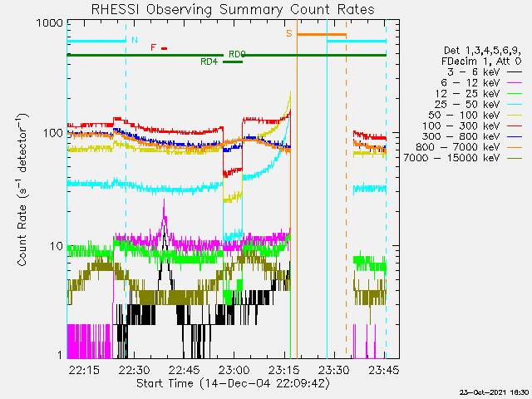Click the 'Start Time (14-Dec-04 22:09:42)' axis title

tap(233, 384)
